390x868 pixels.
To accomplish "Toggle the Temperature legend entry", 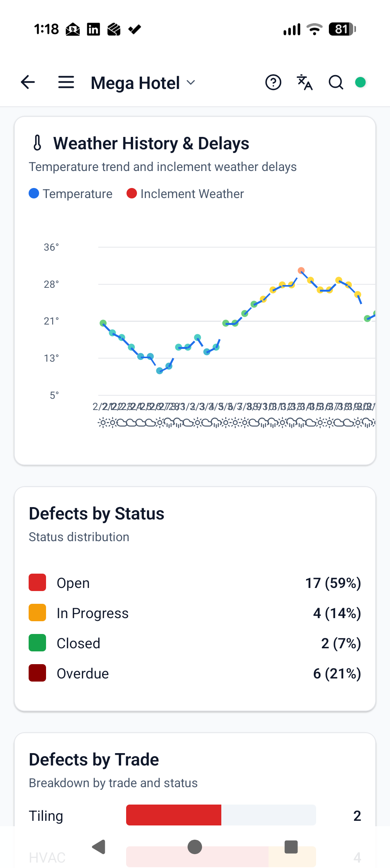I will [71, 193].
